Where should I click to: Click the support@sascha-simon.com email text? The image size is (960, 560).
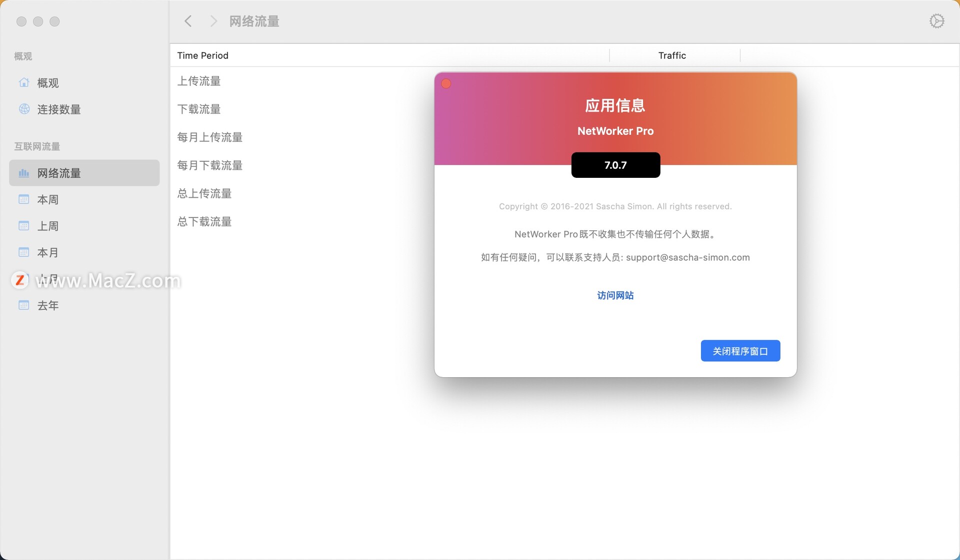tap(687, 257)
